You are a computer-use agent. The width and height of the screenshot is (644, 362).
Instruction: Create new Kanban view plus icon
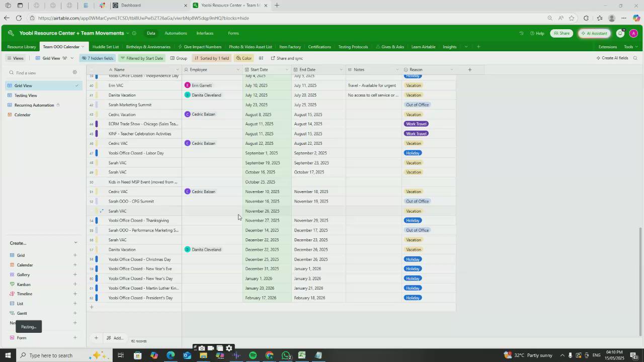75,285
